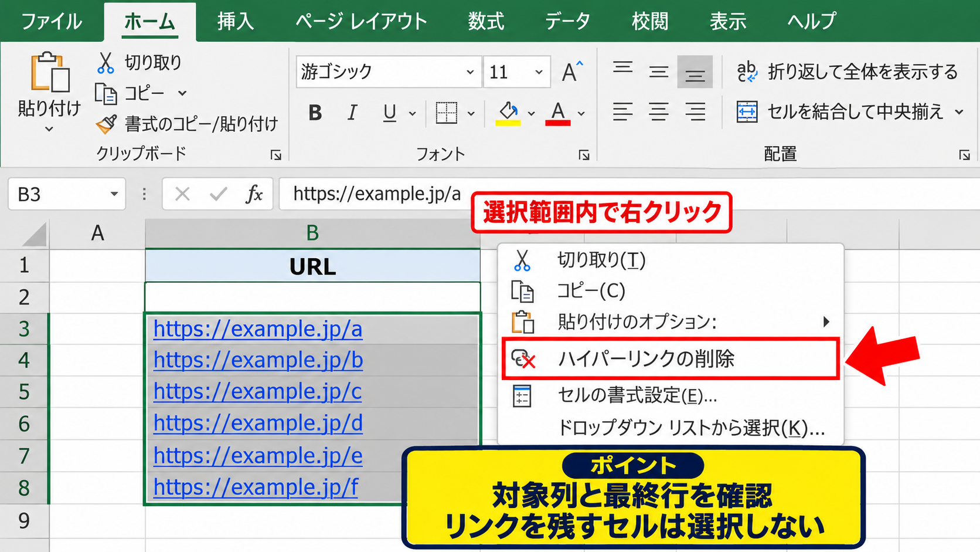The image size is (980, 552).
Task: Expand the merge cells dropdown arrow
Action: tap(959, 112)
